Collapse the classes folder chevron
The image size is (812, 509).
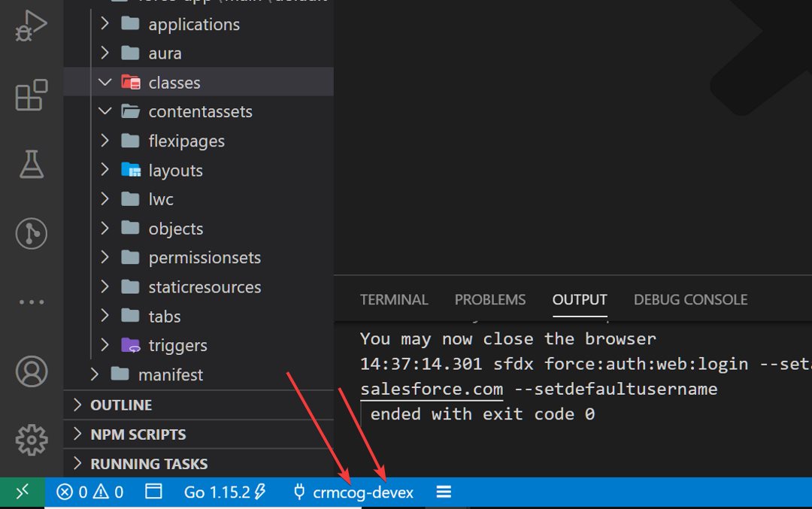(x=105, y=83)
